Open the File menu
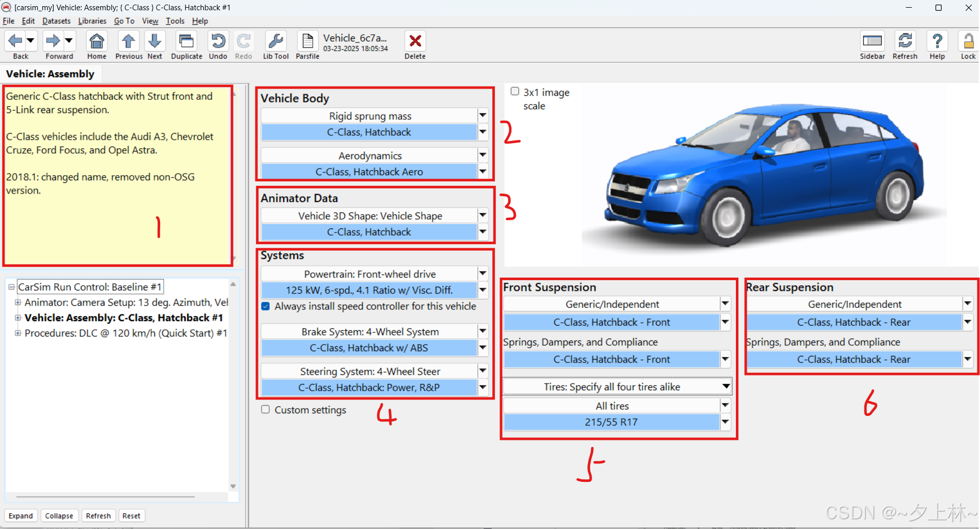Viewport: 980px width, 529px height. tap(9, 21)
